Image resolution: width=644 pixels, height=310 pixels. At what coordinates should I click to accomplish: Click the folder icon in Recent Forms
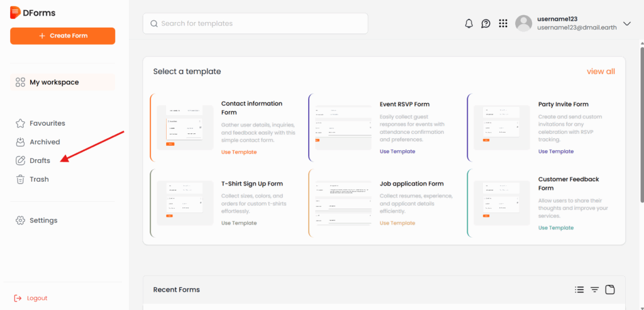click(609, 290)
